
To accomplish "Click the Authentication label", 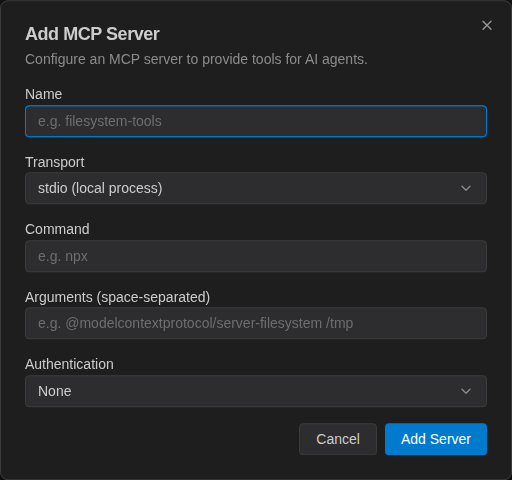I will point(69,364).
